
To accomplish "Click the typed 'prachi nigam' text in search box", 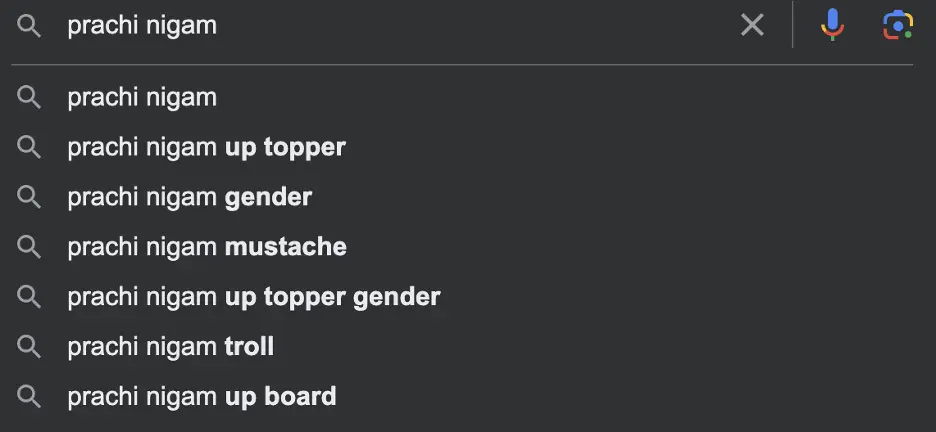I will 142,26.
